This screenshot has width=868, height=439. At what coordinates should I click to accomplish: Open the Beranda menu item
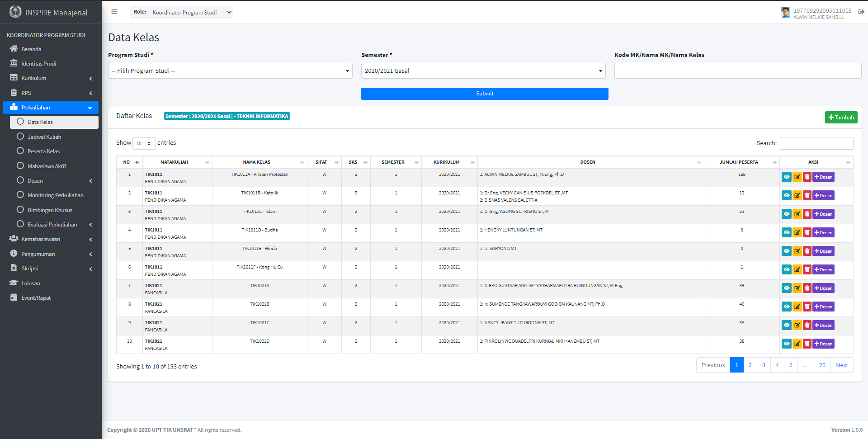coord(31,49)
